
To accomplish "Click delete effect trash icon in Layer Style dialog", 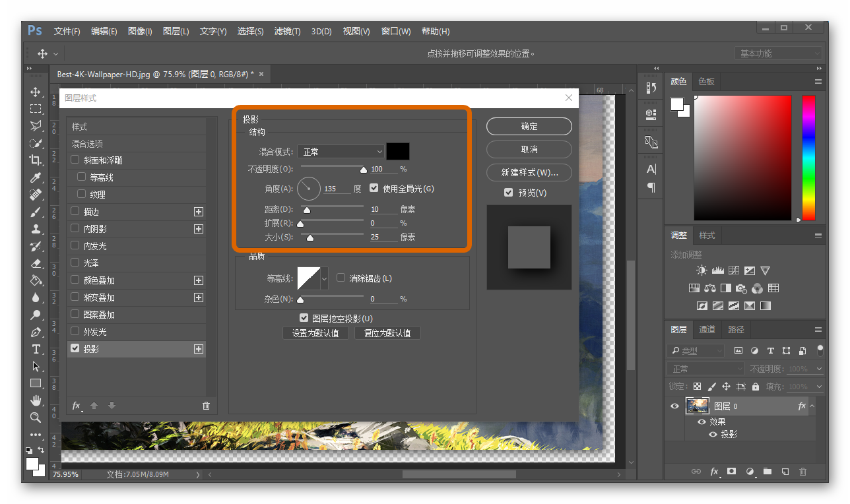I will 206,406.
